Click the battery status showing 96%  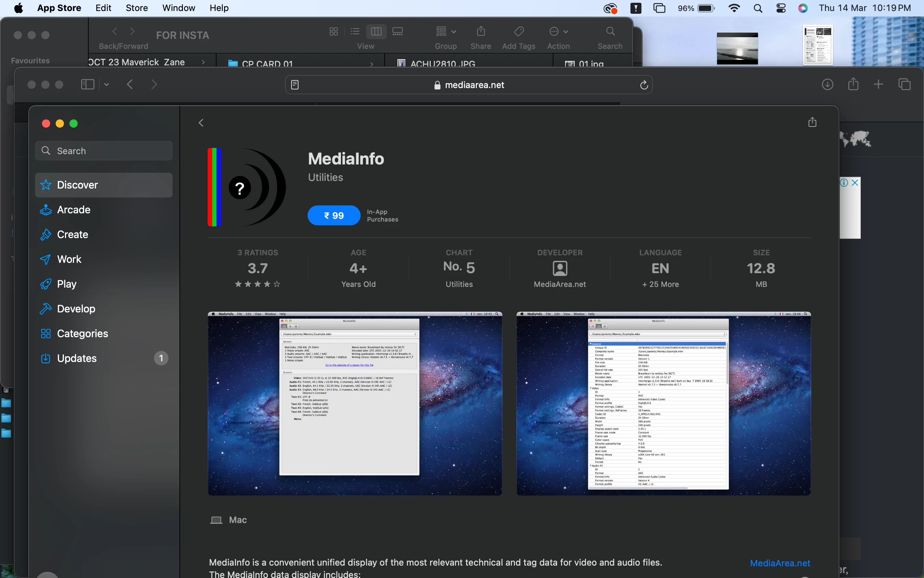[x=696, y=8]
